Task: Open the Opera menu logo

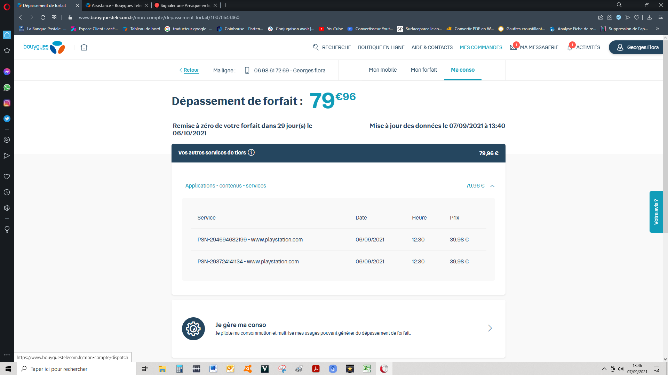Action: coord(7,6)
